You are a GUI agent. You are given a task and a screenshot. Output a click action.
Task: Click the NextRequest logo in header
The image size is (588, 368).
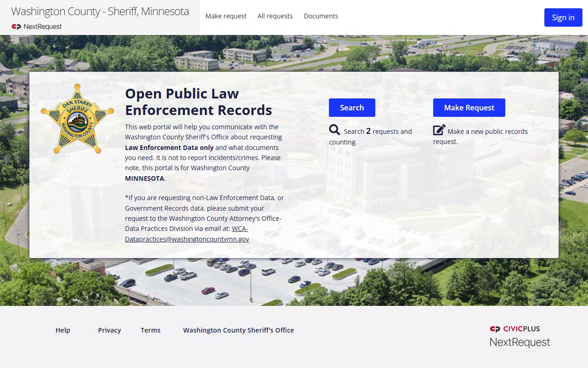click(37, 27)
